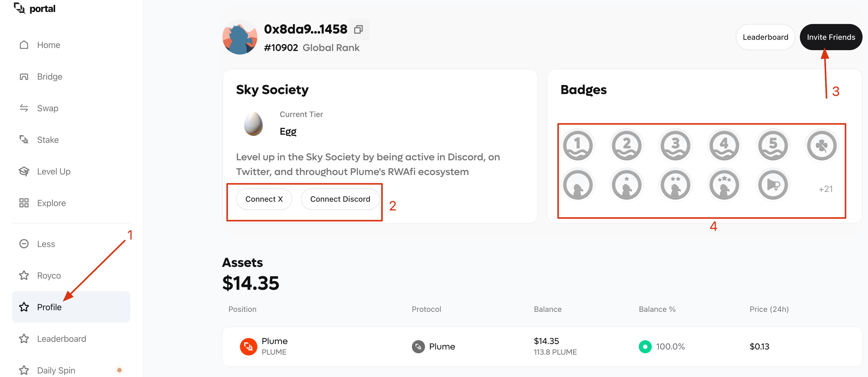The width and height of the screenshot is (868, 377).
Task: Click the megaphone badge icon
Action: point(773,185)
